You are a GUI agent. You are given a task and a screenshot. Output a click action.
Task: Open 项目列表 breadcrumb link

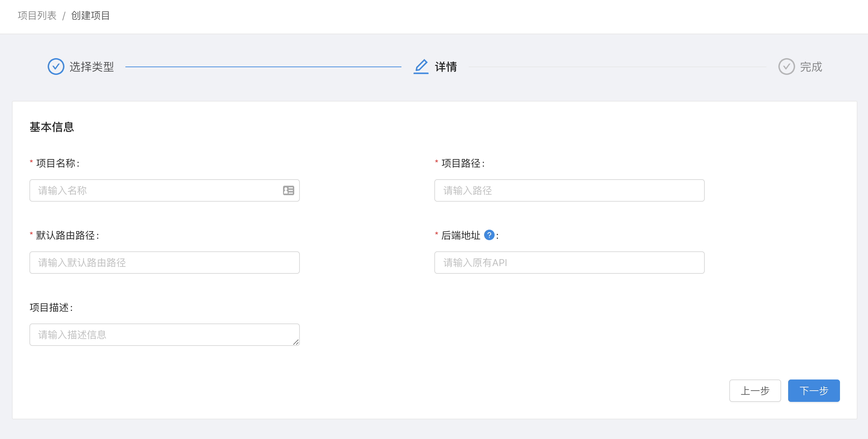37,16
